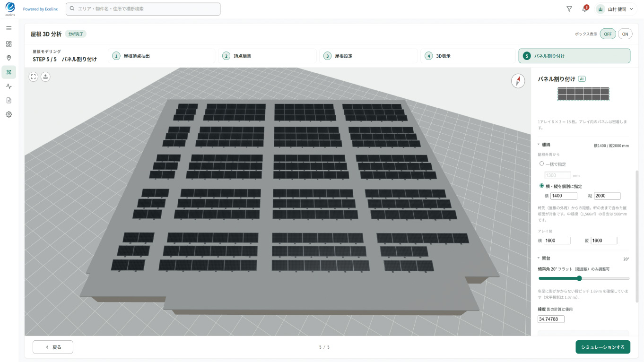Click the 緯度 latitude input field
This screenshot has height=362, width=644.
551,319
